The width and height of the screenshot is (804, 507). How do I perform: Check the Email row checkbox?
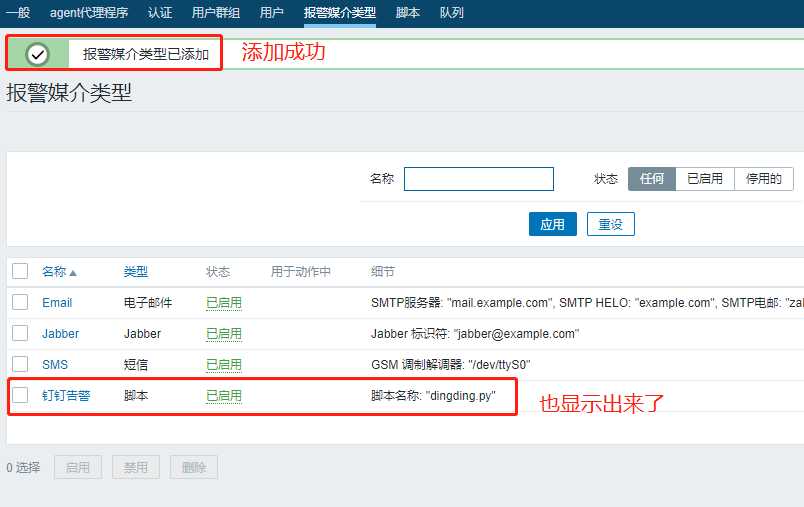20,302
